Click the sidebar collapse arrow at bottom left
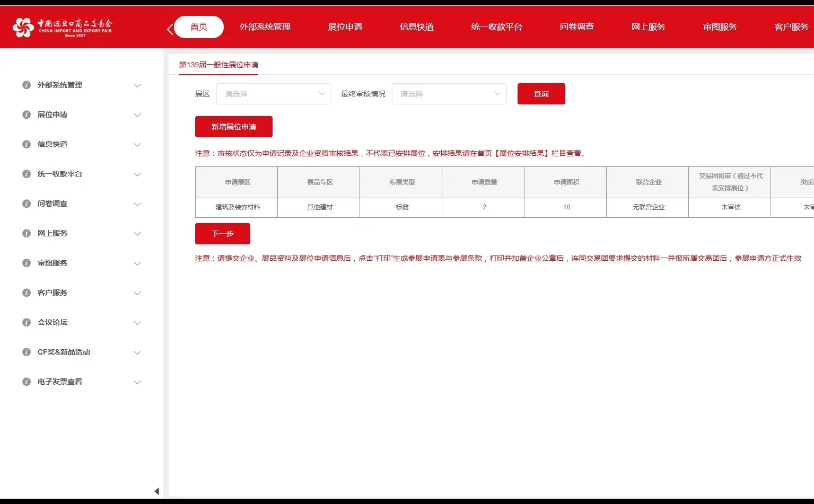Image resolution: width=814 pixels, height=504 pixels. click(156, 491)
